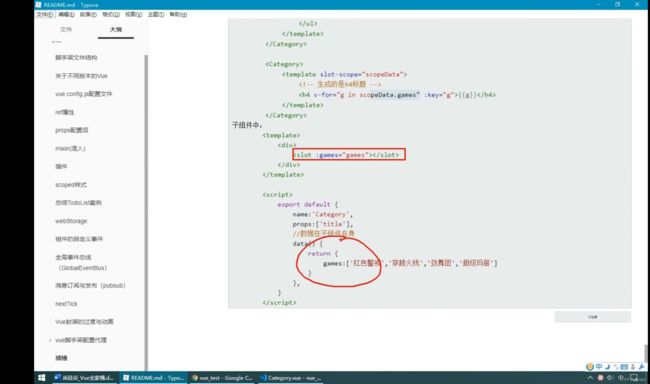Switch sidebar to the 文件 tab

point(66,29)
